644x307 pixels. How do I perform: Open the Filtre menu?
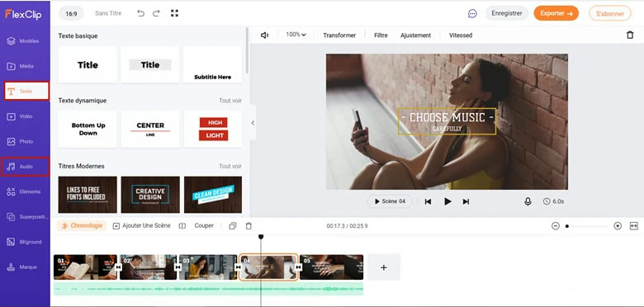tap(381, 35)
